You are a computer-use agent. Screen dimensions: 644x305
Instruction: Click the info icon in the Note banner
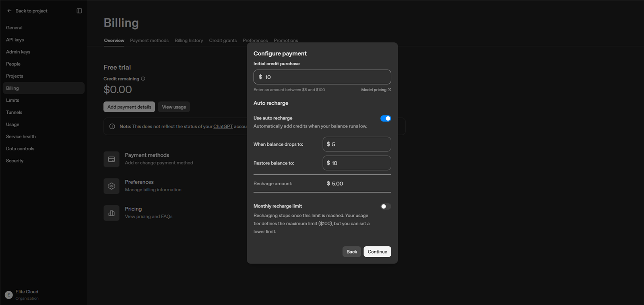[112, 126]
